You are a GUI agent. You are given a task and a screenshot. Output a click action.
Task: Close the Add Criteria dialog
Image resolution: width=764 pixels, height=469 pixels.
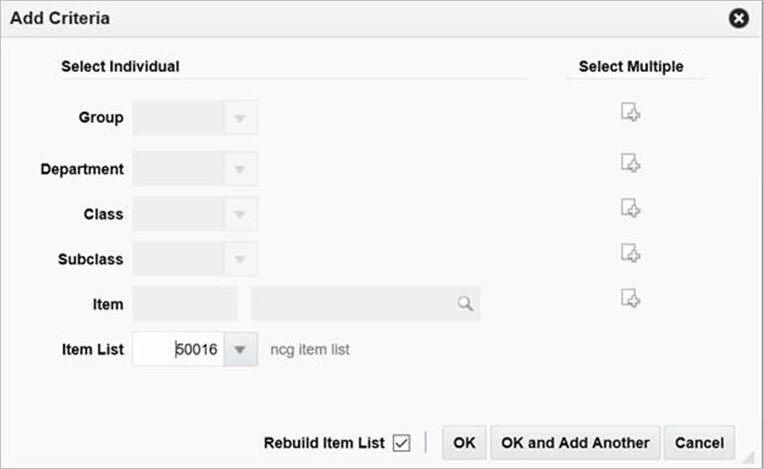[x=739, y=18]
